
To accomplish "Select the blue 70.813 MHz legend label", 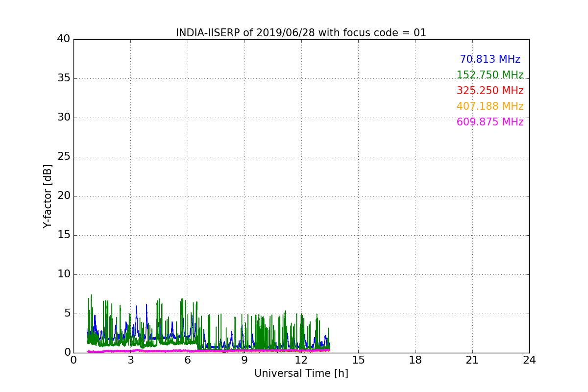I will [490, 59].
